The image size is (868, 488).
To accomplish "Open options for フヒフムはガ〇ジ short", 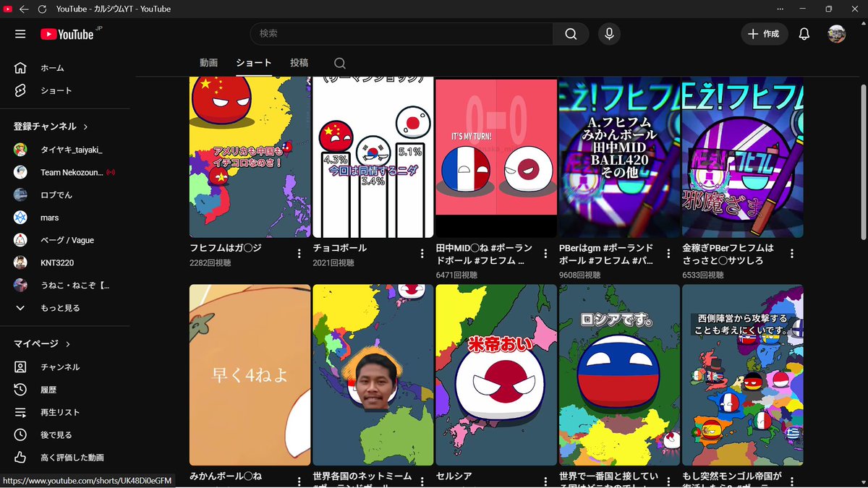I will 299,254.
